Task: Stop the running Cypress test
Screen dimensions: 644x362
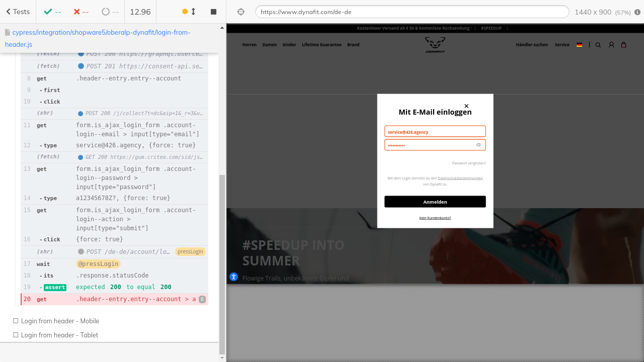Action: [213, 12]
